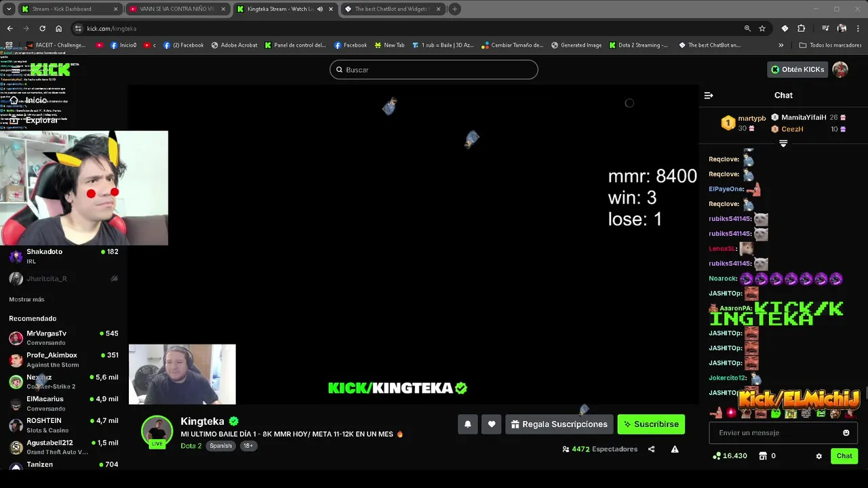Open Agustabell212 recommended channel
The image size is (868, 488).
[64, 447]
